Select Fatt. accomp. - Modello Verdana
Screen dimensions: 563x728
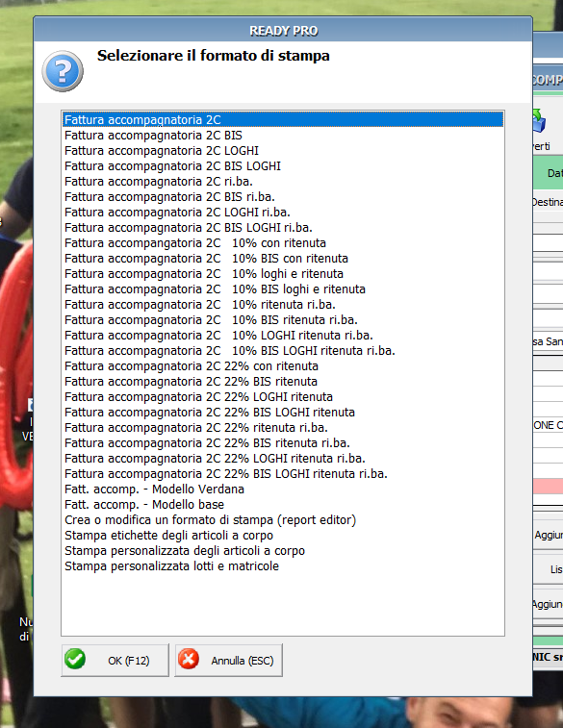(283, 489)
